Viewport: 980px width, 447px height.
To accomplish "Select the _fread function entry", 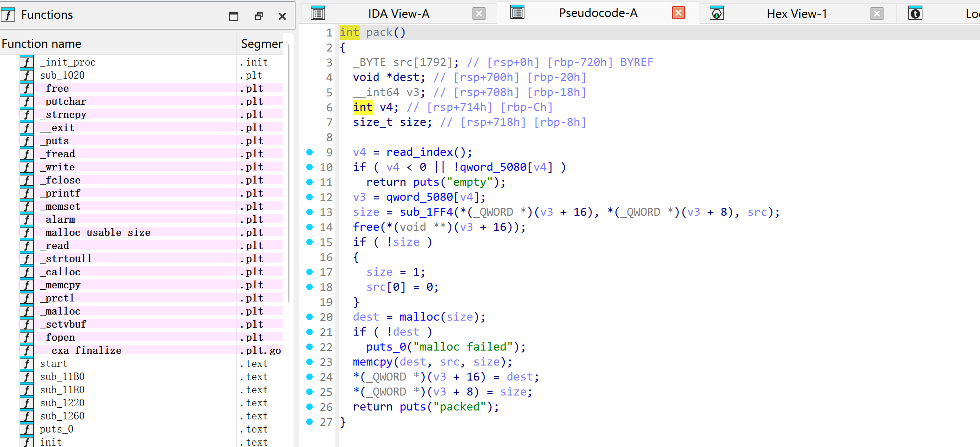I will click(x=142, y=154).
